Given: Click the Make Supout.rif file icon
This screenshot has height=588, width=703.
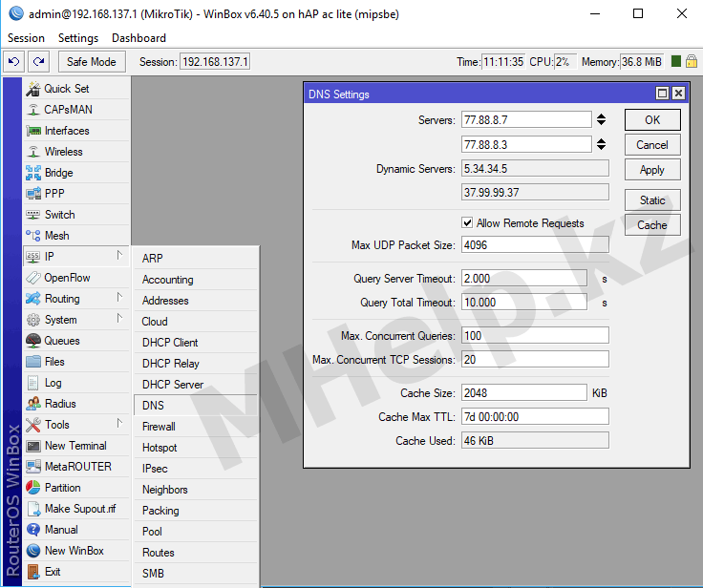Looking at the screenshot, I should (34, 509).
